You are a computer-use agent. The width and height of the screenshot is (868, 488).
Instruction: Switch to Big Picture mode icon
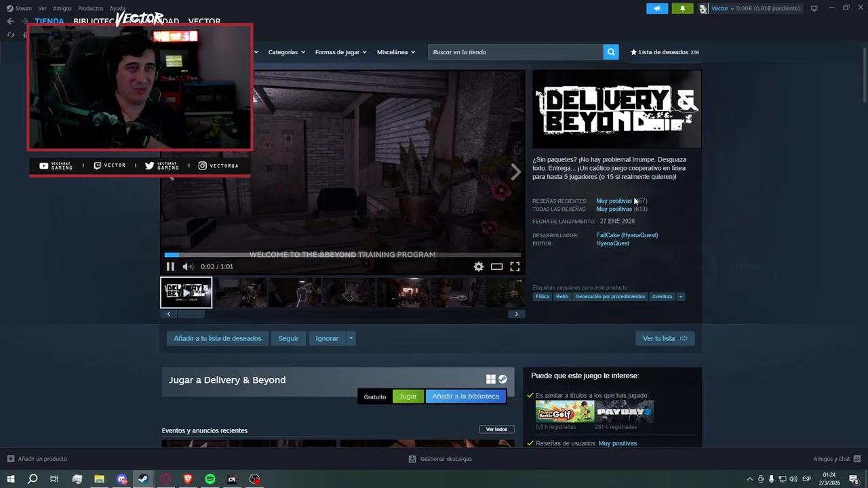click(814, 9)
